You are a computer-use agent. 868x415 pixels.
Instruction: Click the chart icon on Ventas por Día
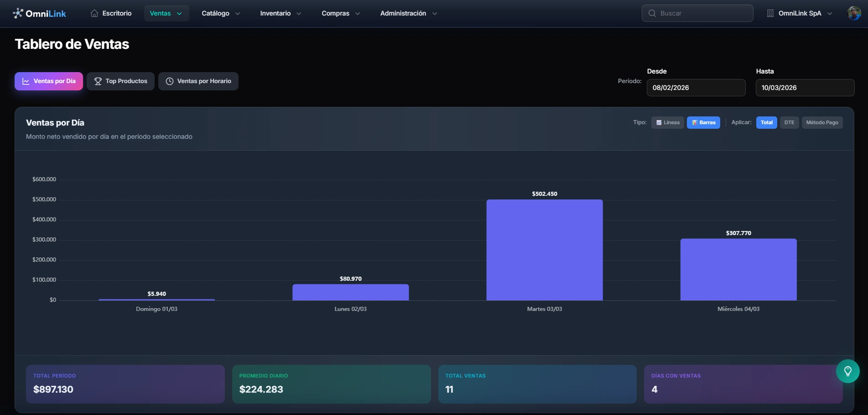pos(26,81)
